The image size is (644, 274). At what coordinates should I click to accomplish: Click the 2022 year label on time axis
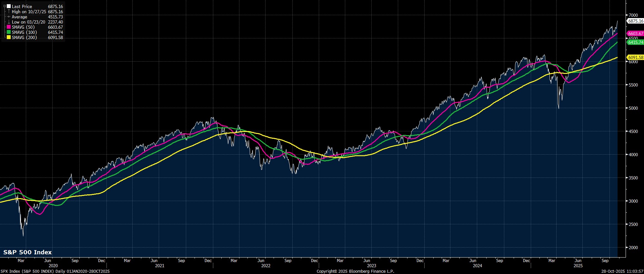pyautogui.click(x=266, y=266)
